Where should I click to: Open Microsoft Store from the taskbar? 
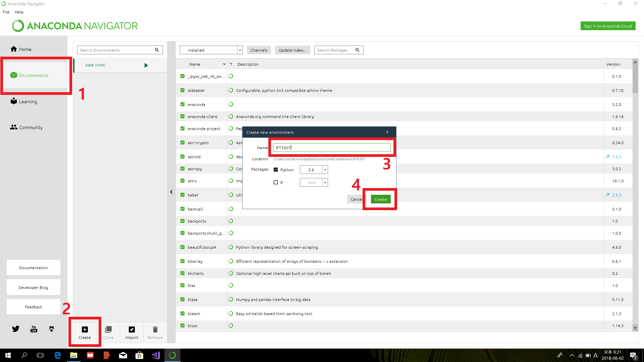[x=139, y=355]
